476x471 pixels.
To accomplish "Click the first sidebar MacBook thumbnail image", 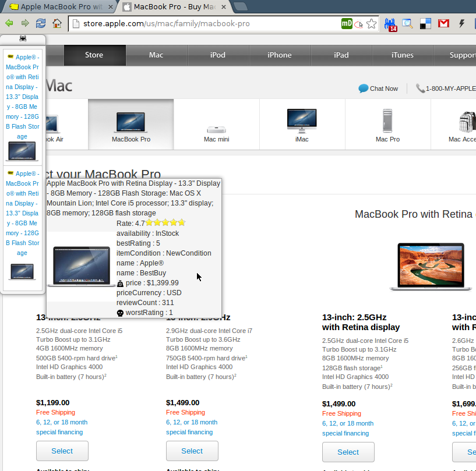I will click(22, 151).
